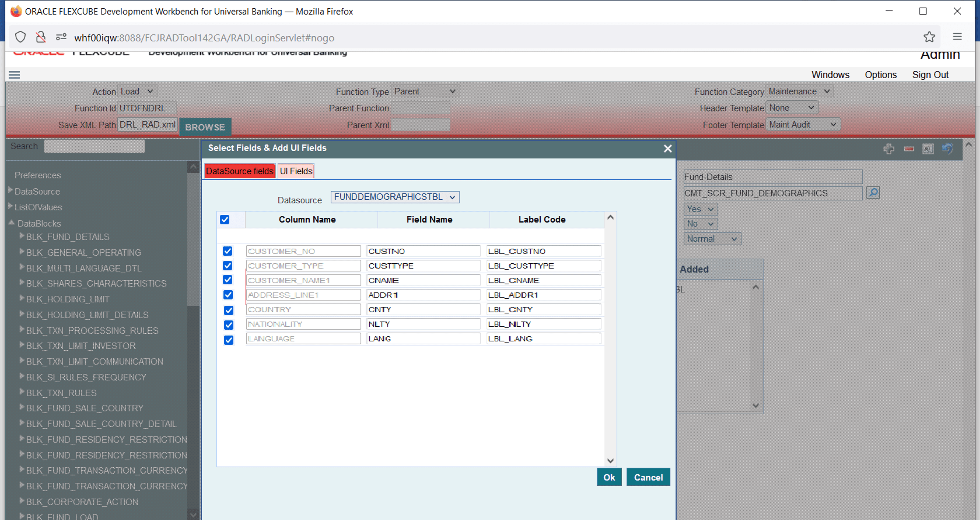Open Firefox application menu icon

(957, 37)
